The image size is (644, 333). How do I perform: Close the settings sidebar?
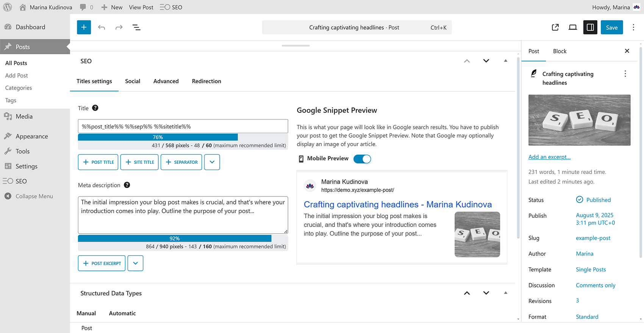coord(627,51)
